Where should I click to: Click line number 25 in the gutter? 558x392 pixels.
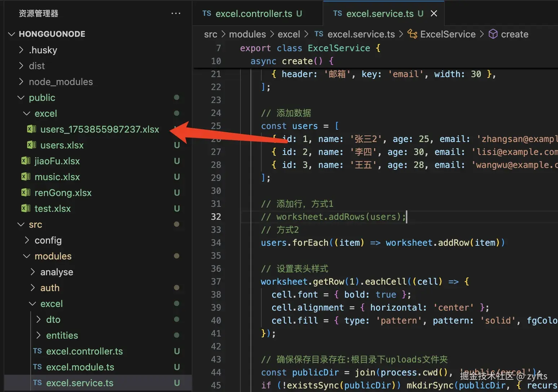pyautogui.click(x=216, y=126)
